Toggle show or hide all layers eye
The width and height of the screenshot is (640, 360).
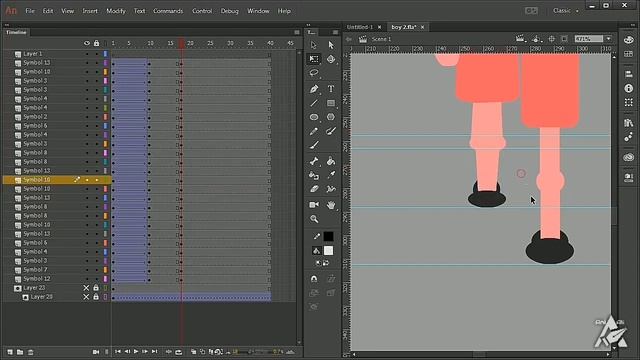click(87, 43)
